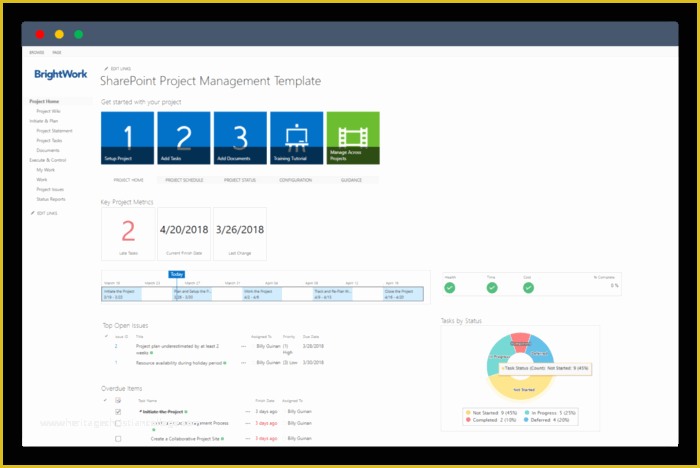Switch to the GUIDANCE tab
The image size is (700, 468).
(x=351, y=180)
